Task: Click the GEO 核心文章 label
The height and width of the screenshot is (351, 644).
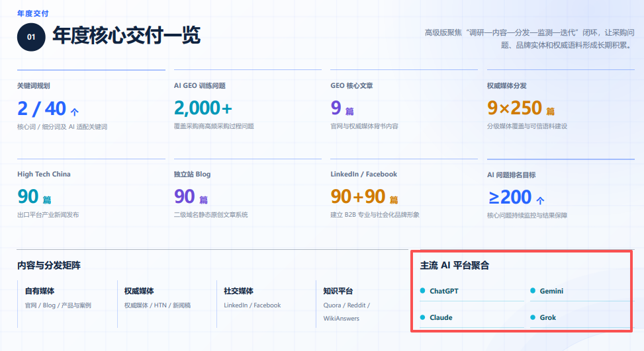Action: (x=351, y=86)
